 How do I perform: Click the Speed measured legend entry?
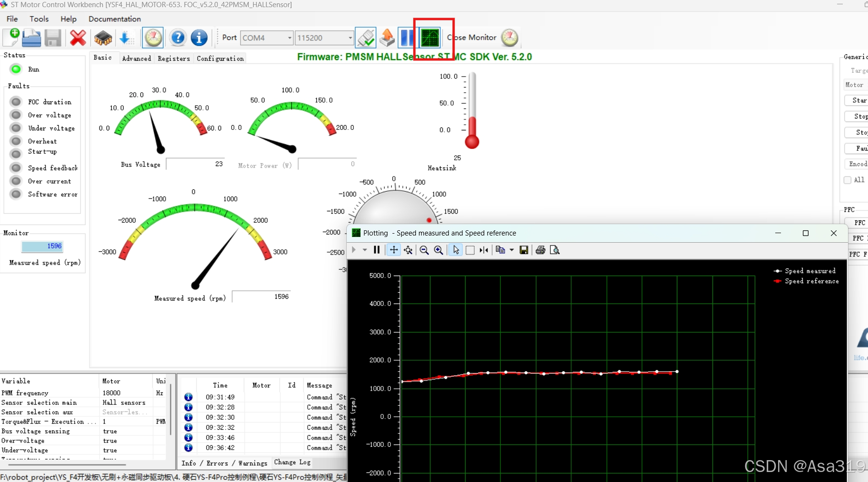[805, 271]
